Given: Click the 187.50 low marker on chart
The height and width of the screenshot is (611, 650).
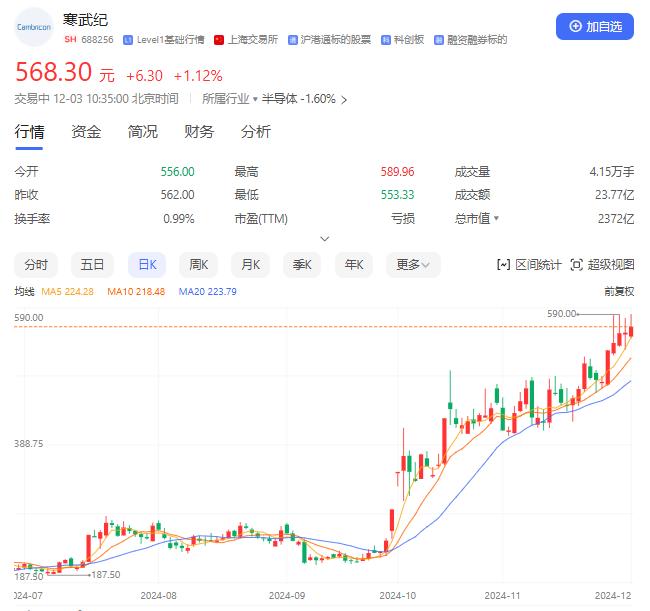Looking at the screenshot, I should tap(106, 575).
